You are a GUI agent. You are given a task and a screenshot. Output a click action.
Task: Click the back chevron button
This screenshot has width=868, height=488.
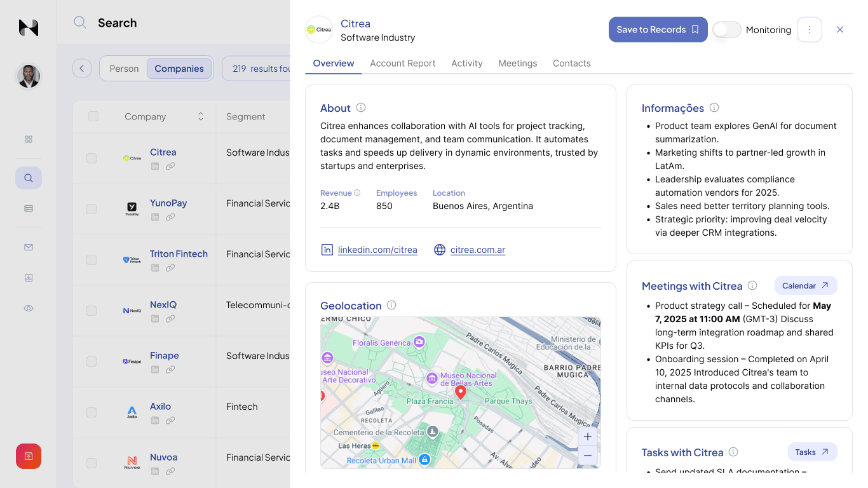(x=82, y=69)
